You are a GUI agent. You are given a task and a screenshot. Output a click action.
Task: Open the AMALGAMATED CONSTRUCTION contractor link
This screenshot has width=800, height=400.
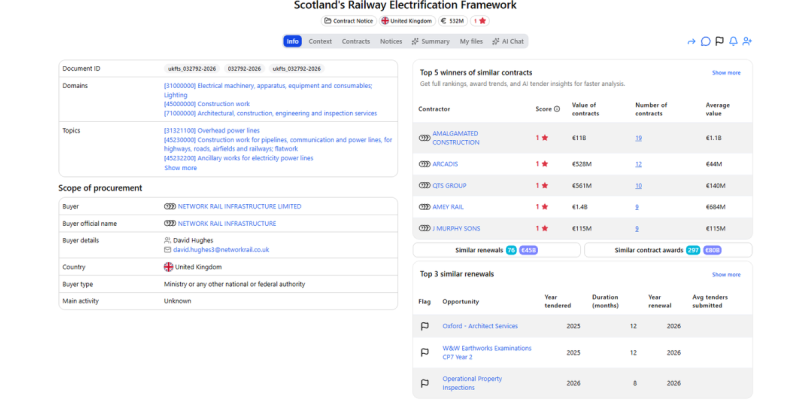[456, 138]
